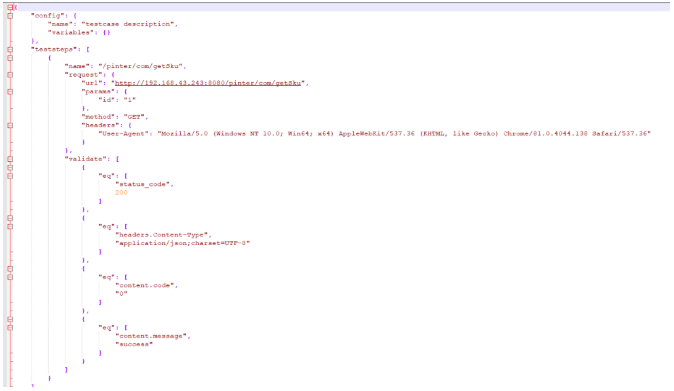The width and height of the screenshot is (674, 391).
Task: Click the "content.message" string
Action: pyautogui.click(x=152, y=336)
